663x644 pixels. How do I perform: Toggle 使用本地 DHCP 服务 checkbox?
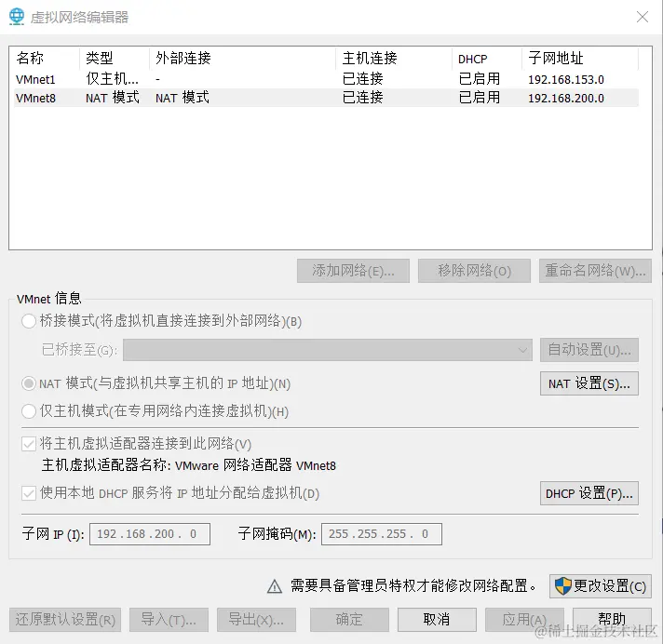point(29,493)
